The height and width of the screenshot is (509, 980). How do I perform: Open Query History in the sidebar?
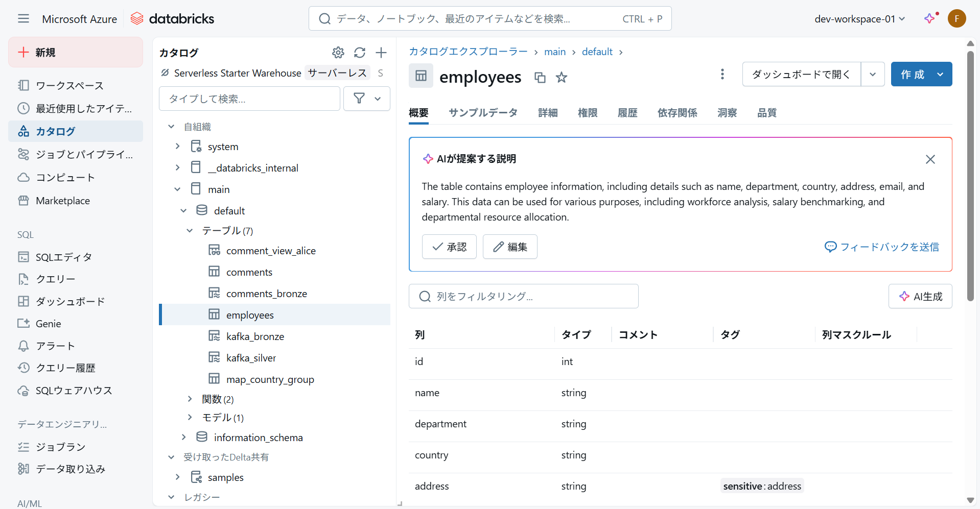tap(76, 368)
